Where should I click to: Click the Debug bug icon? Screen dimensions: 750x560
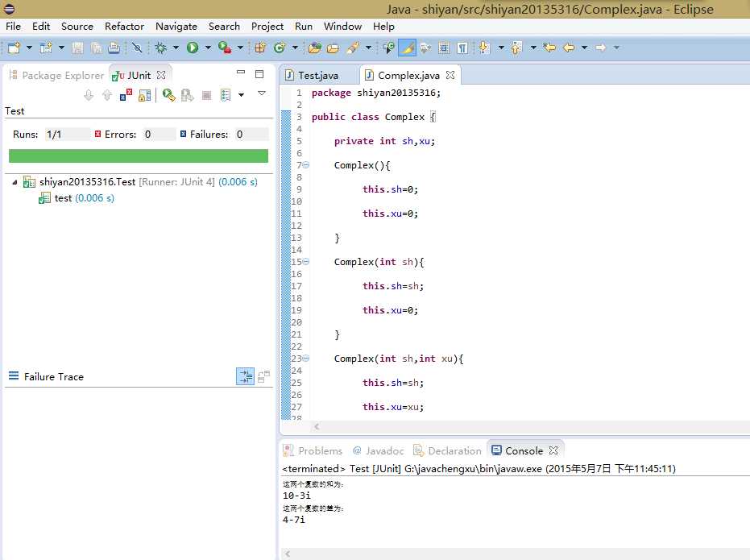(161, 48)
